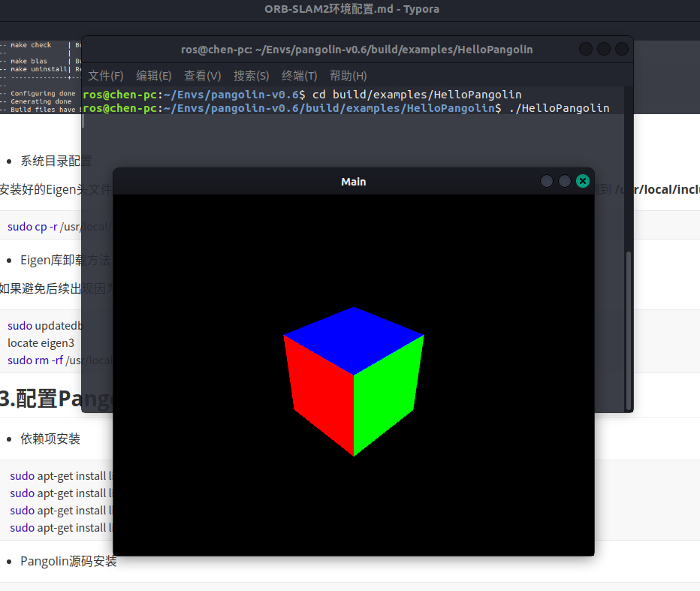700x591 pixels.
Task: Click the Main window title bar
Action: tap(354, 182)
